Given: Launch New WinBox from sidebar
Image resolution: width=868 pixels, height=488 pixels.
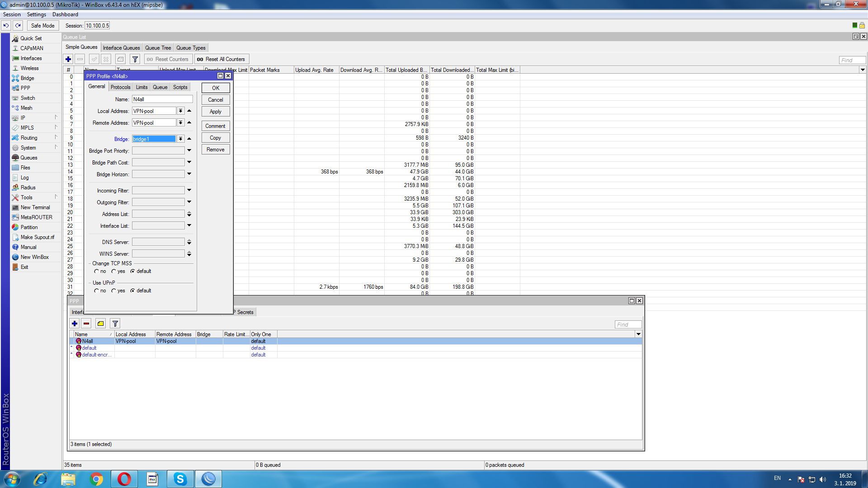Looking at the screenshot, I should [x=34, y=257].
